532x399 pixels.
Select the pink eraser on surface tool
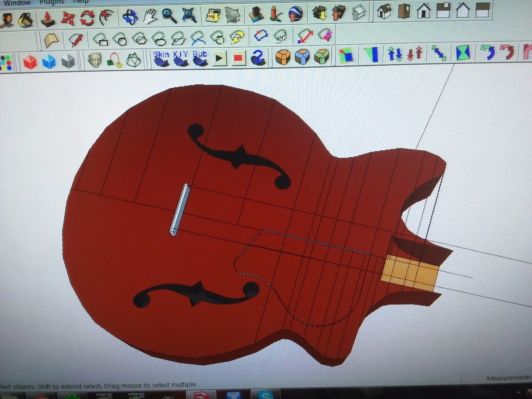click(x=325, y=35)
